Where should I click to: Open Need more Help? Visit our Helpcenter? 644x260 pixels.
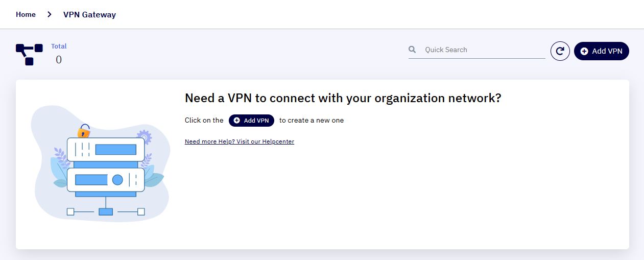(x=240, y=141)
